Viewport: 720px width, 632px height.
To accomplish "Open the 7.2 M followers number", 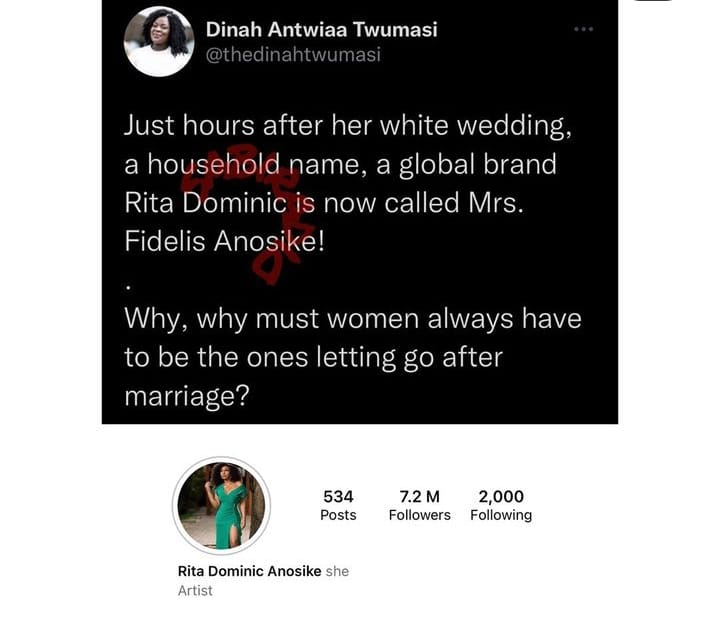I will point(419,496).
